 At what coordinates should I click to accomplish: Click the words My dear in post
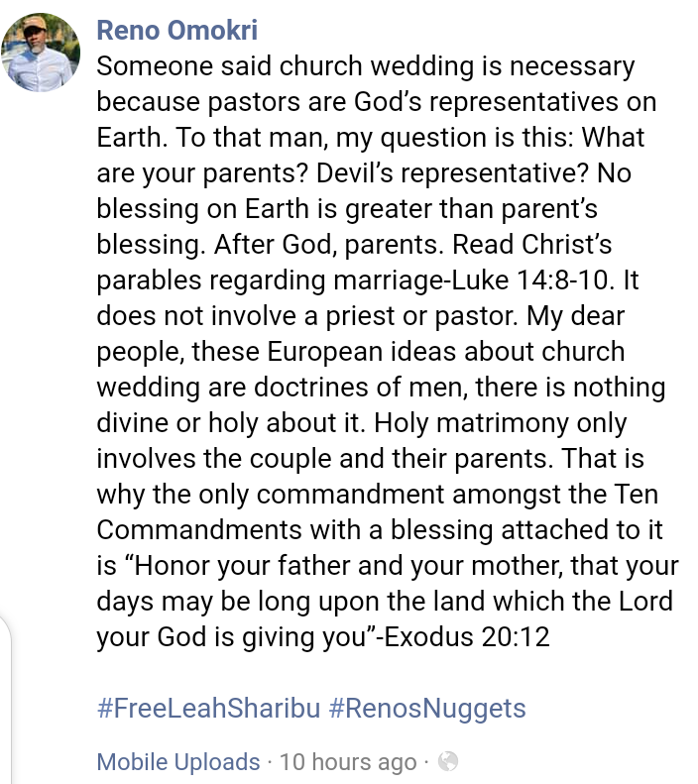pos(575,317)
